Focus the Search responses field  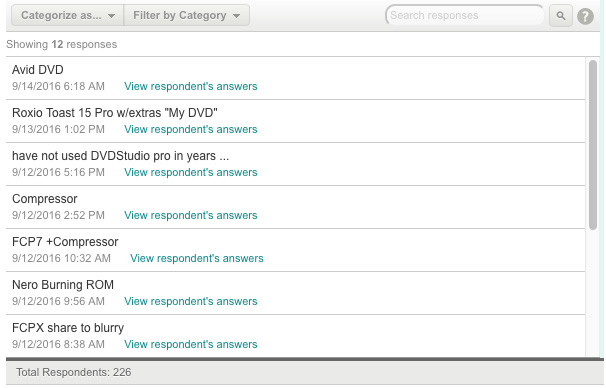click(x=464, y=15)
